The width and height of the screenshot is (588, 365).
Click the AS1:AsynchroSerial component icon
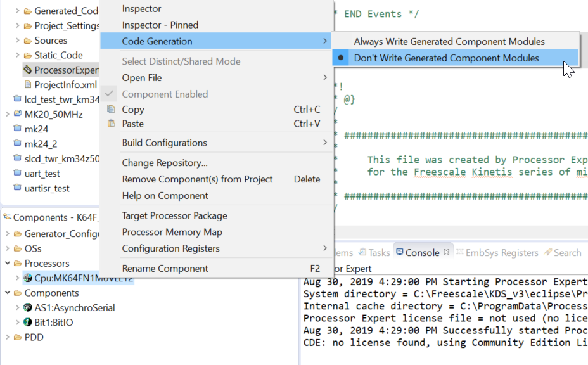point(28,308)
